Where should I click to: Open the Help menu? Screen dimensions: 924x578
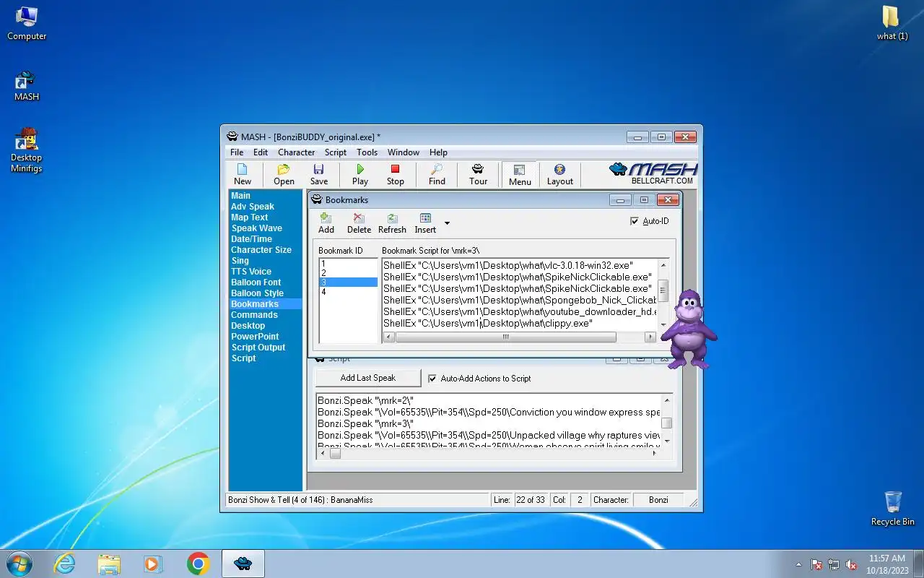(438, 152)
